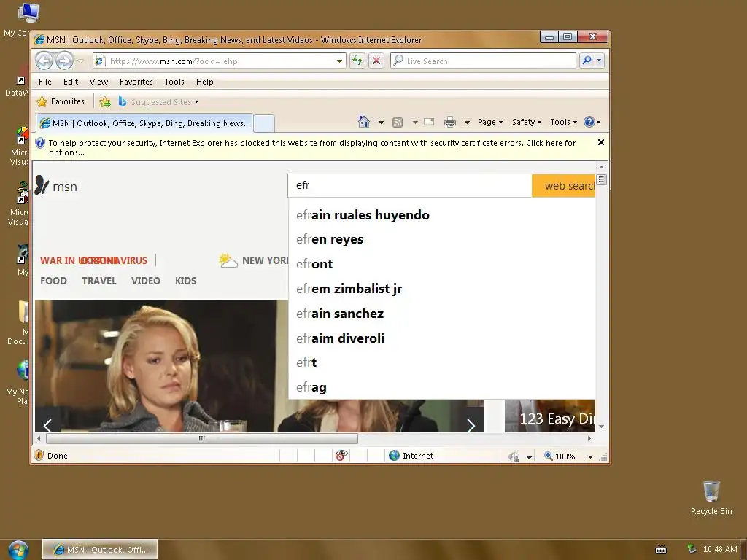Open address bar history dropdown
Viewport: 747px width, 560px height.
(x=339, y=61)
